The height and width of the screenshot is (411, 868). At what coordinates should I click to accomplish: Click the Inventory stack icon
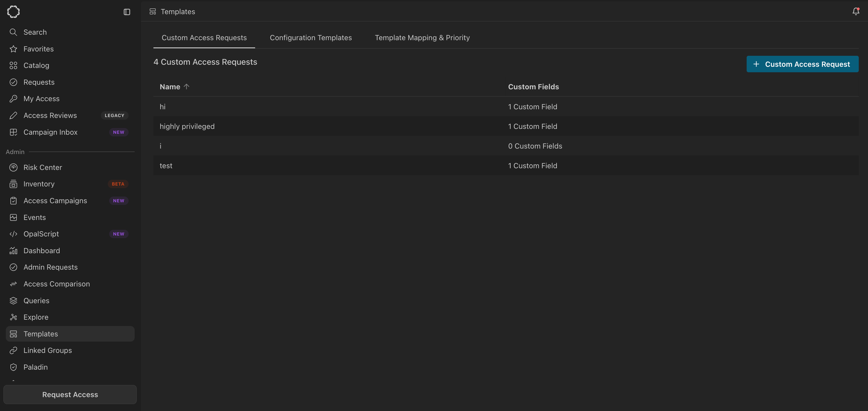[x=14, y=184]
